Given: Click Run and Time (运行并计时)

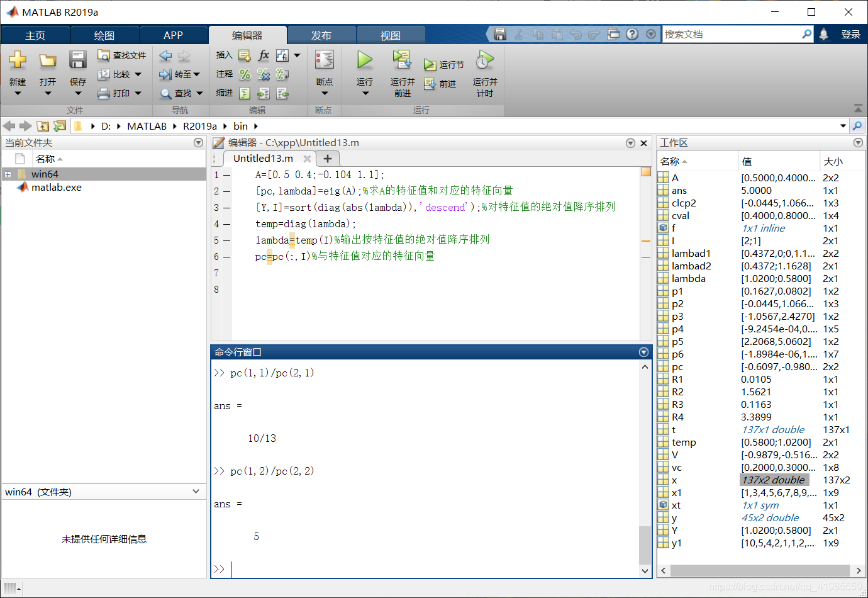Looking at the screenshot, I should click(485, 74).
